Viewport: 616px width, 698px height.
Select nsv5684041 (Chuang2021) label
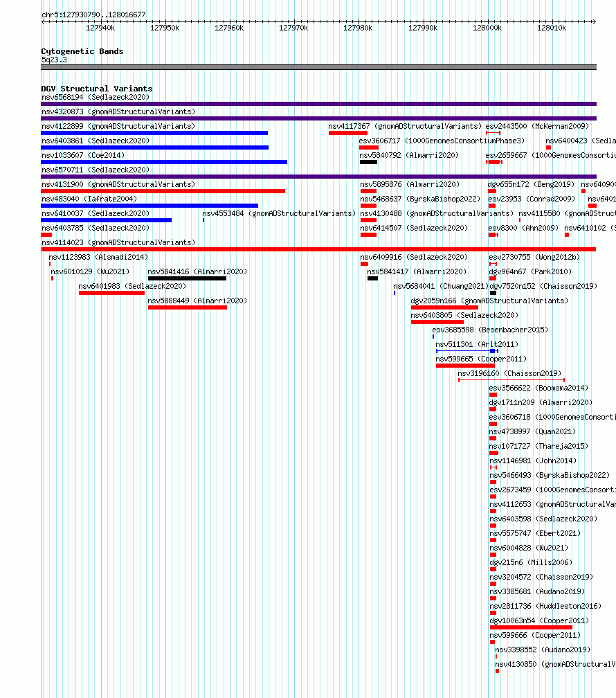pos(441,286)
